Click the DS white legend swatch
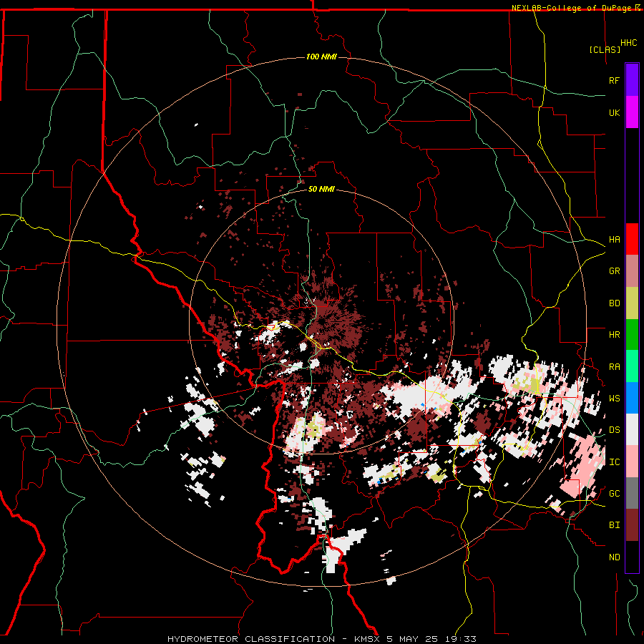 click(632, 430)
